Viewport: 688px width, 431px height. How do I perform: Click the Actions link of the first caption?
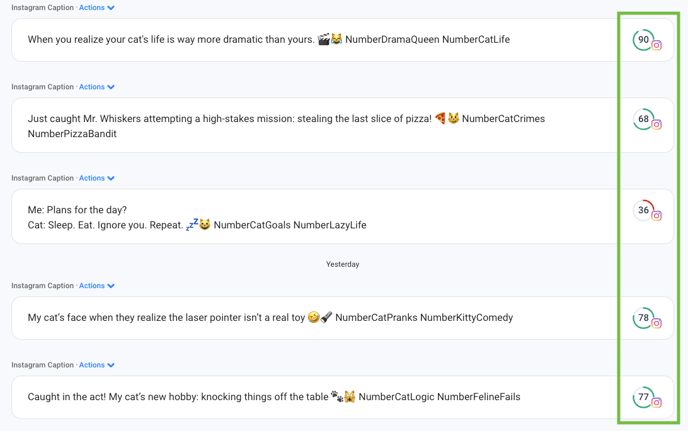[92, 7]
